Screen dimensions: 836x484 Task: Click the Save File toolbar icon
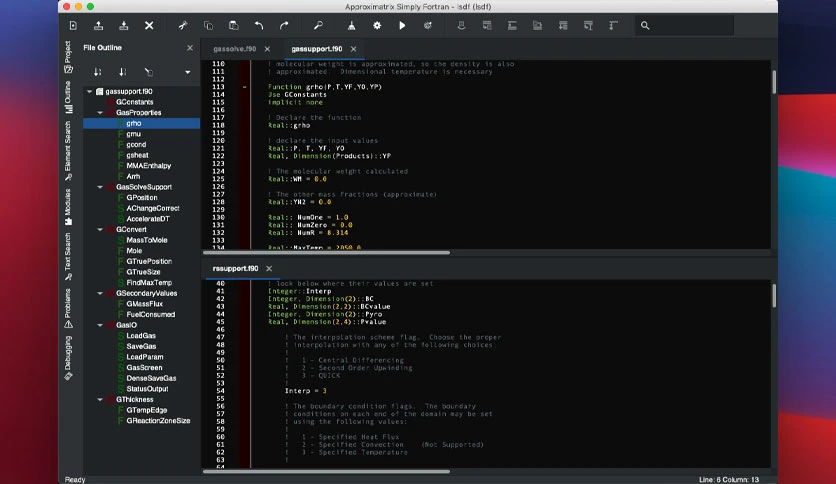coord(124,26)
